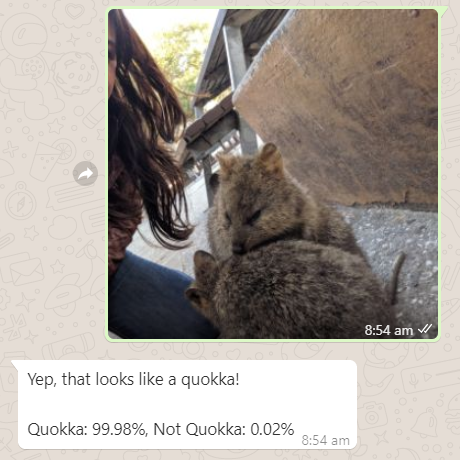Click the upper quokka's face in the photo
This screenshot has height=460, width=460.
(247, 218)
